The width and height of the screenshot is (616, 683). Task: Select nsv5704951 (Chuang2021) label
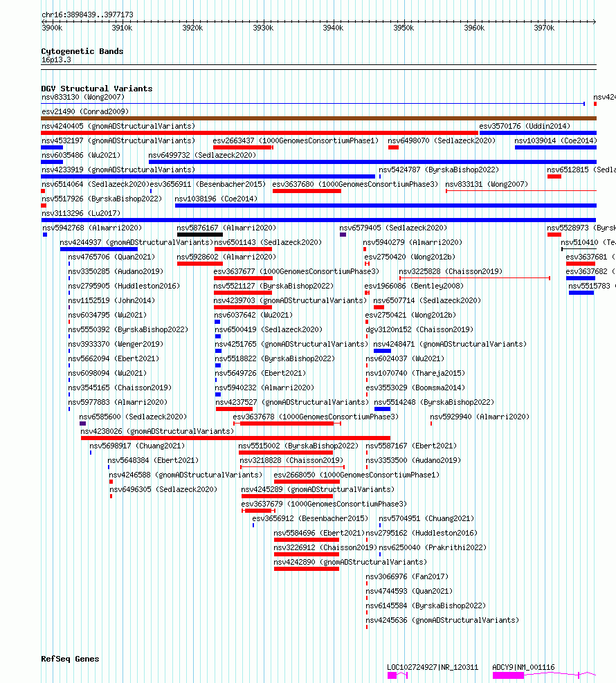(426, 519)
